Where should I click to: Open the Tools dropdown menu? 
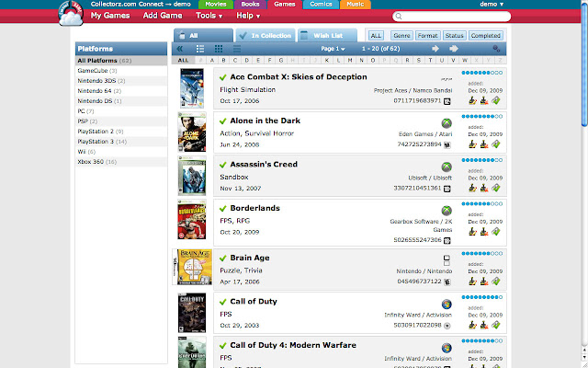click(209, 16)
